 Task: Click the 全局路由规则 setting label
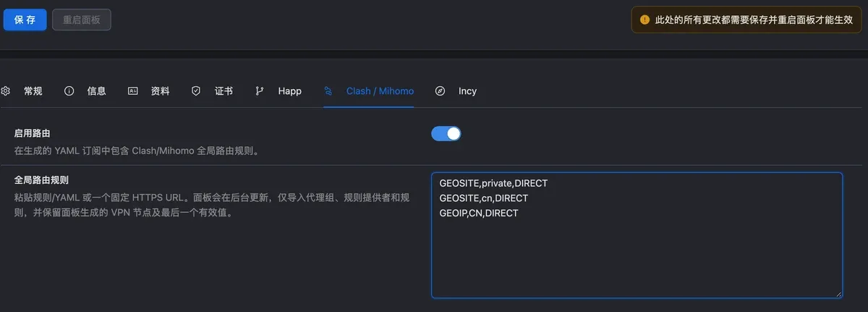pos(42,180)
